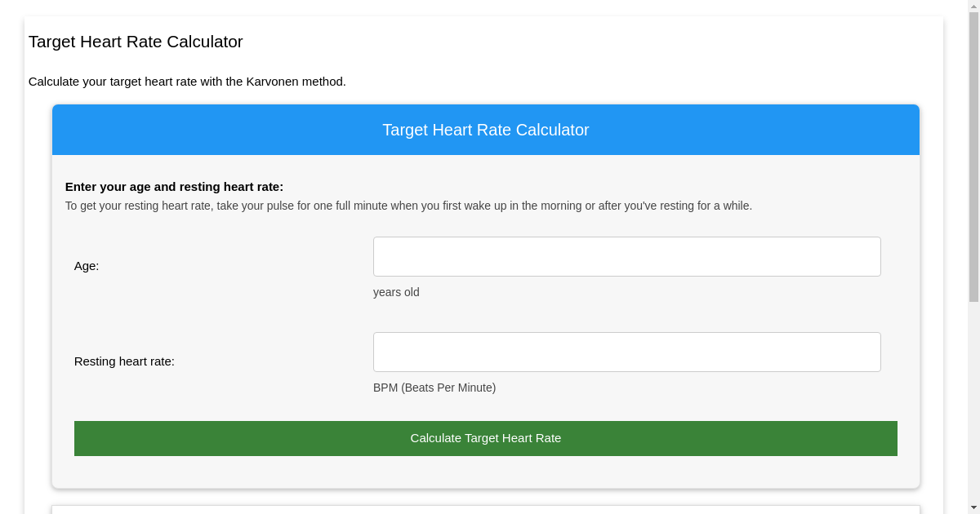Click the second white card peeking at bottom
Viewport: 980px width, 514px height.
click(486, 512)
